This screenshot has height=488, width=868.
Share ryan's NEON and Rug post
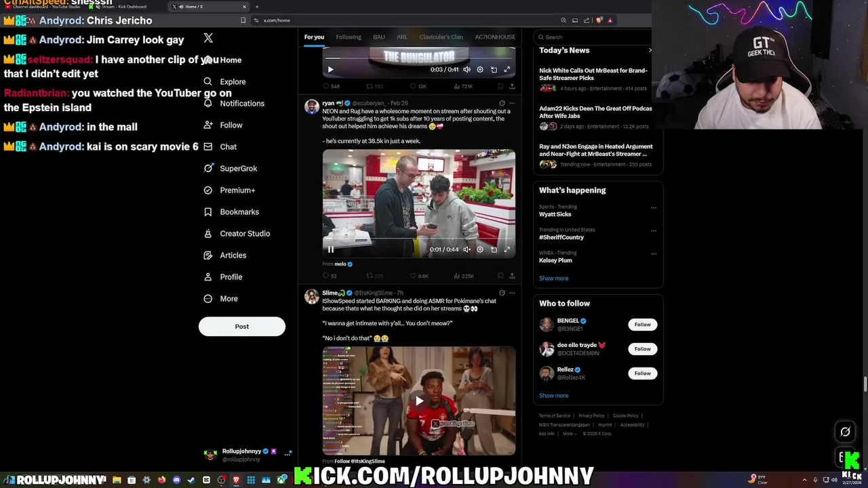coord(512,276)
